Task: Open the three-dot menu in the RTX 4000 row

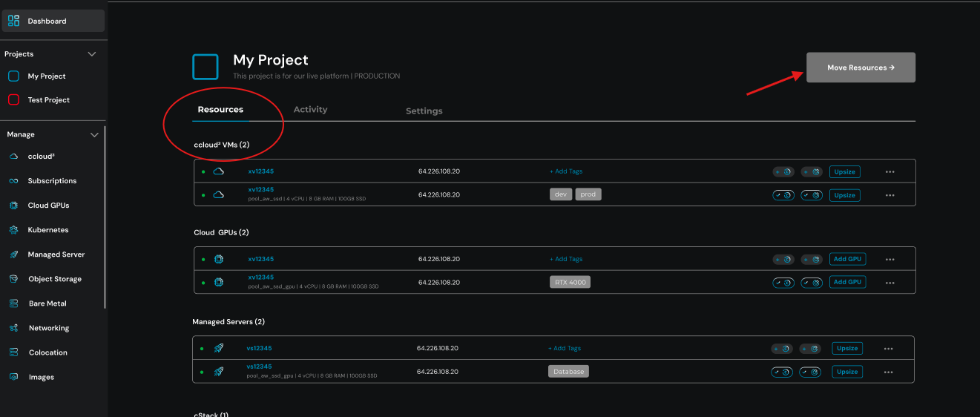Action: click(889, 283)
